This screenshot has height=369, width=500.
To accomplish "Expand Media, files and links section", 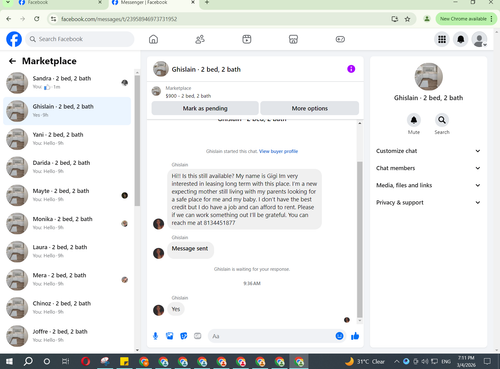I will tap(428, 185).
